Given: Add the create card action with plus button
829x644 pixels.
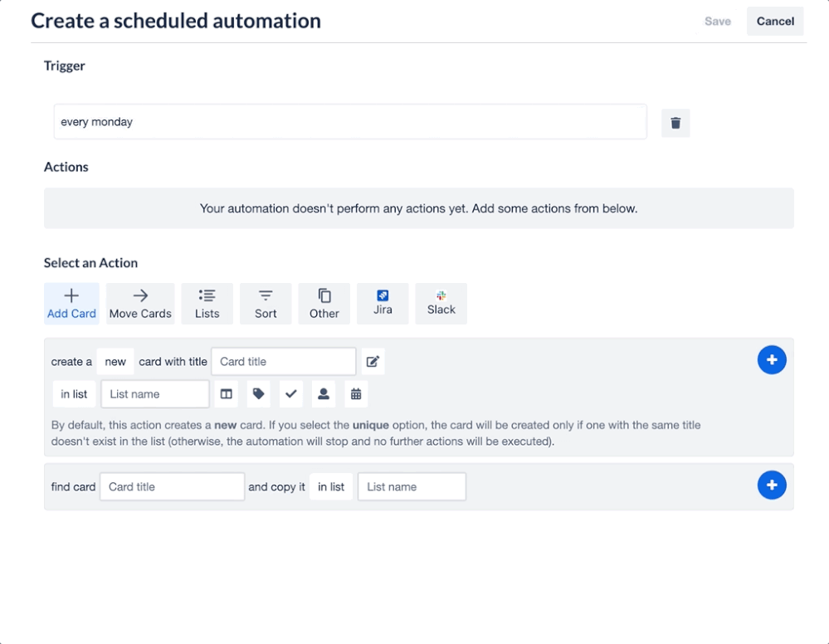Looking at the screenshot, I should point(772,360).
